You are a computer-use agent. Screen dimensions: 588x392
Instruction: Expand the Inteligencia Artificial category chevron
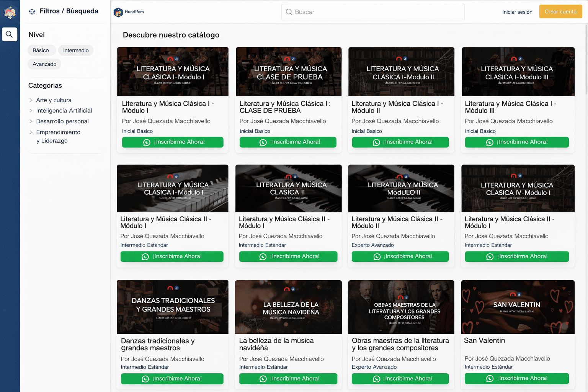[x=31, y=111]
